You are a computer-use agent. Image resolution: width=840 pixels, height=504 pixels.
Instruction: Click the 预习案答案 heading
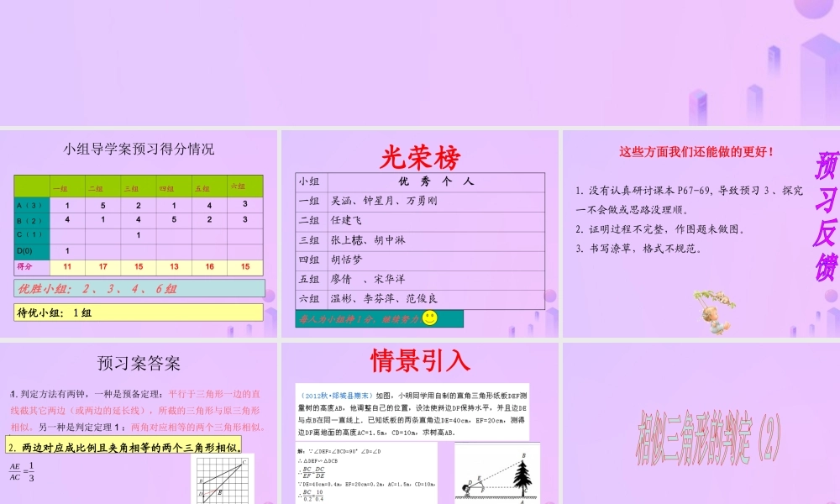tap(139, 363)
